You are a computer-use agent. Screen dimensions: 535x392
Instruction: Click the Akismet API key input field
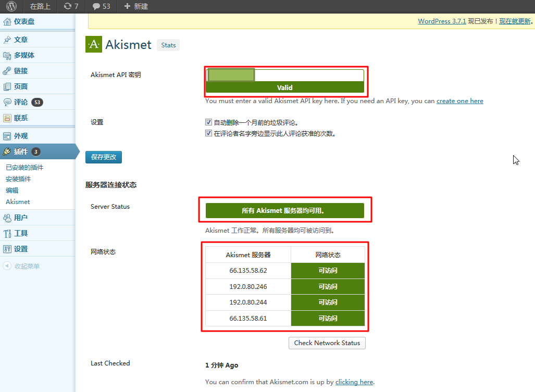pos(285,75)
